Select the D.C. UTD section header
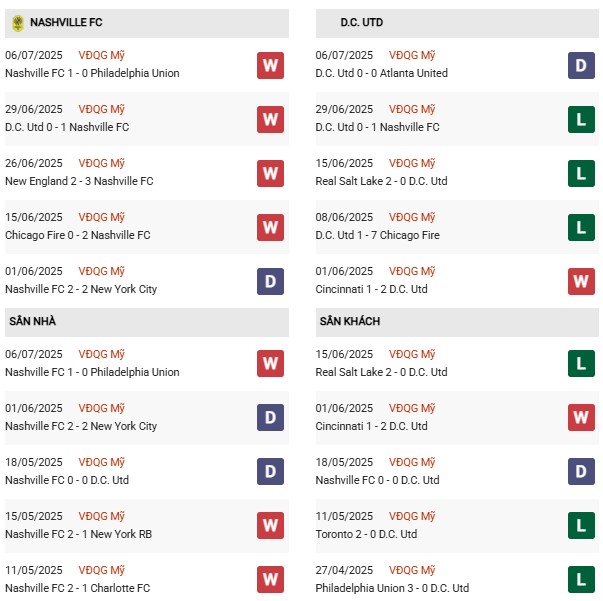The height and width of the screenshot is (601, 603). click(x=361, y=22)
